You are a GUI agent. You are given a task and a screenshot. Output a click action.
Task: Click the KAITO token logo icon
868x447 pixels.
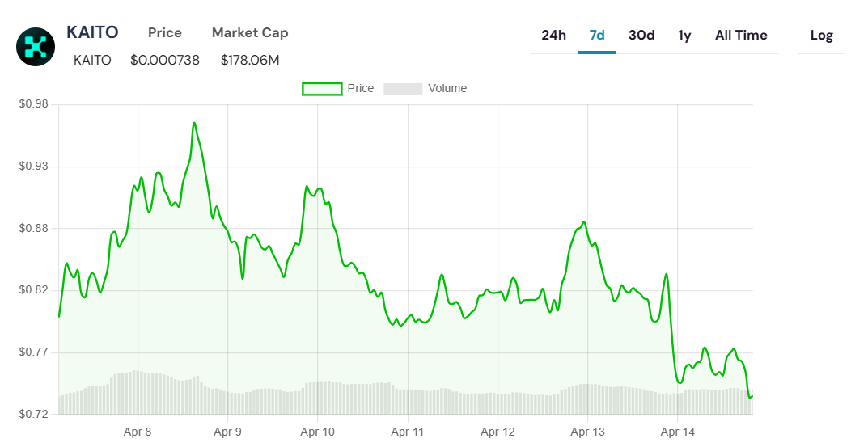(x=36, y=47)
